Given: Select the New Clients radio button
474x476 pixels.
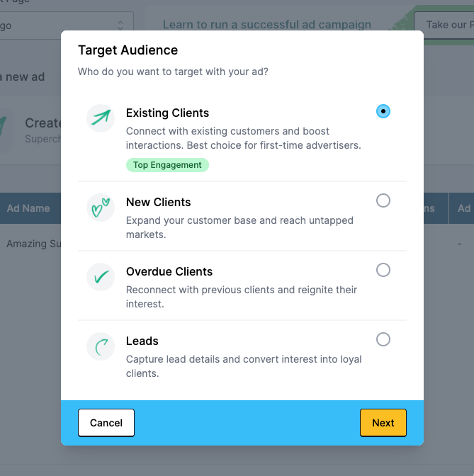Looking at the screenshot, I should pyautogui.click(x=383, y=200).
